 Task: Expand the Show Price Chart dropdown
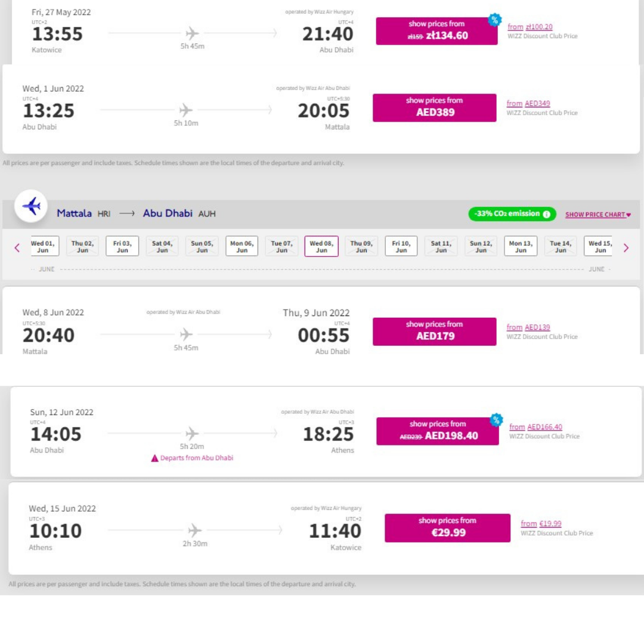click(597, 215)
